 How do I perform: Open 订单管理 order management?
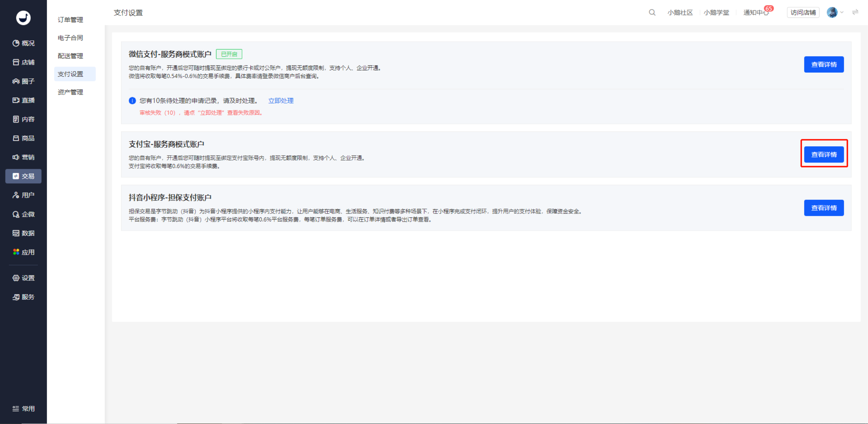tap(71, 20)
